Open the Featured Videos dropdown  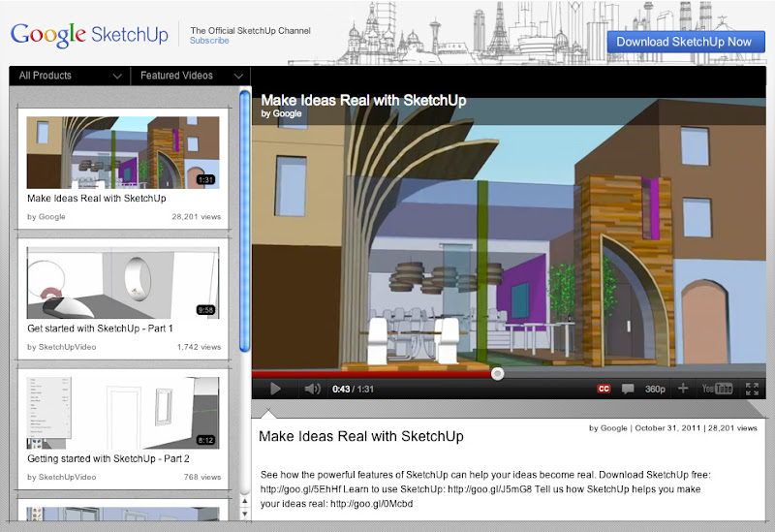[191, 76]
